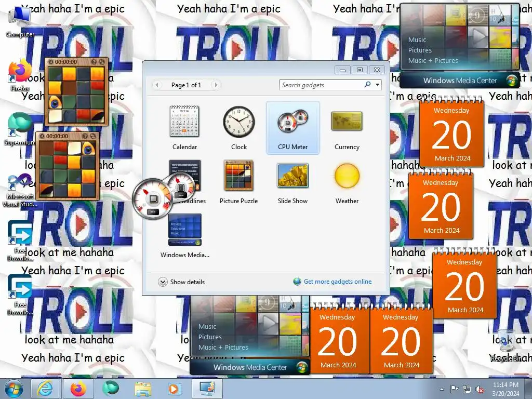Select the CPU Meter gadget
Viewport: 532px width, 399px height.
[293, 128]
